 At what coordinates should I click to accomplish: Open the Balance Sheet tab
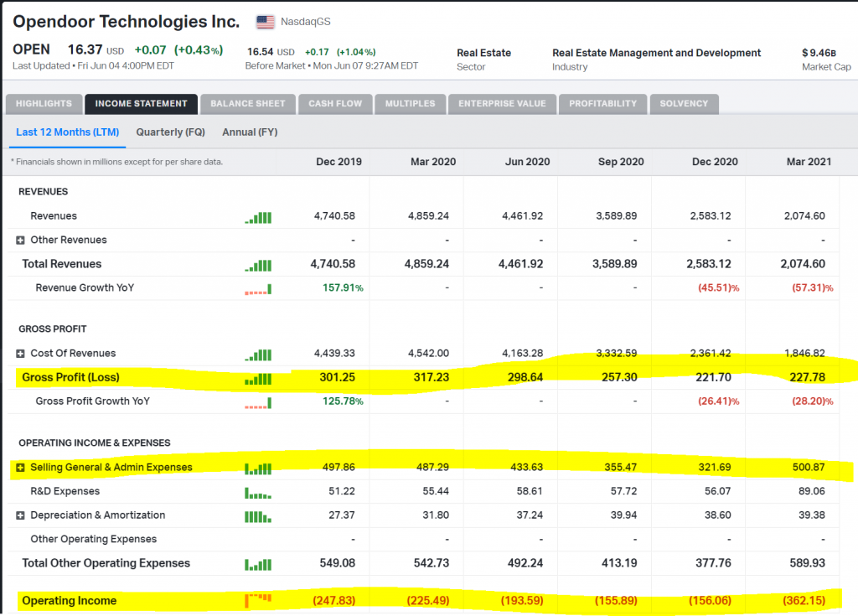click(x=248, y=104)
